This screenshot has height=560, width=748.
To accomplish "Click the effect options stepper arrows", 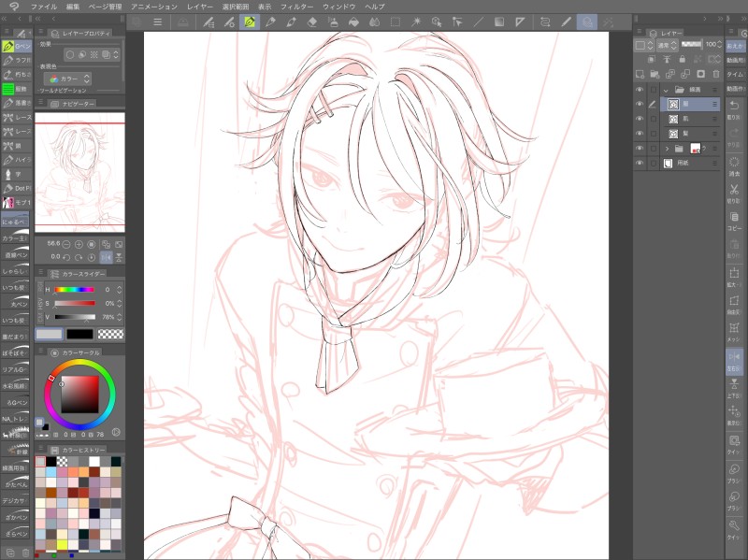I will click(x=115, y=55).
